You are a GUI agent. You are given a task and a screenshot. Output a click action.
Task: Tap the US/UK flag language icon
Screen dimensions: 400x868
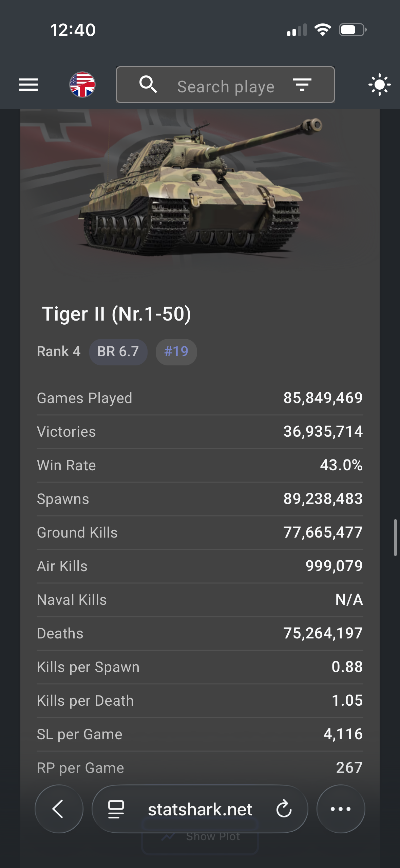click(82, 85)
